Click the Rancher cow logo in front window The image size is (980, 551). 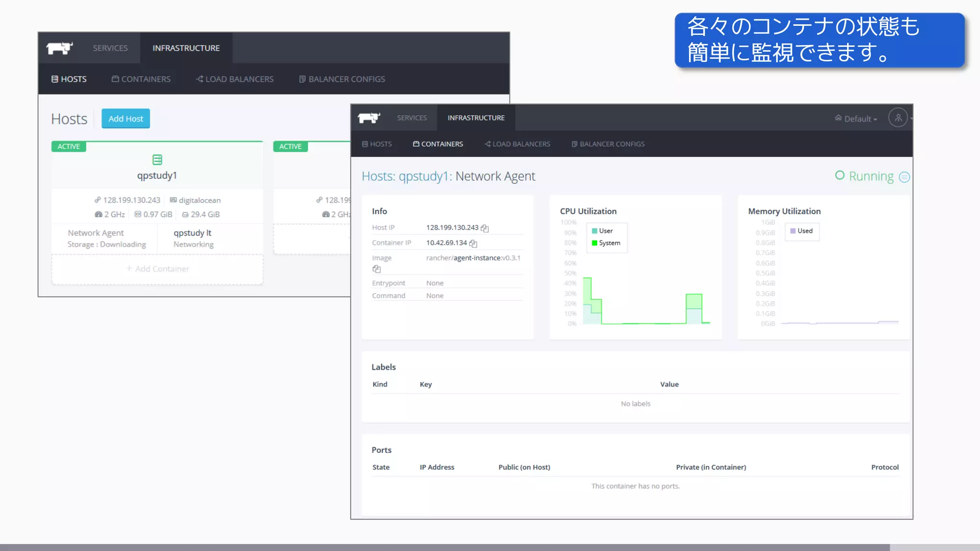[369, 118]
